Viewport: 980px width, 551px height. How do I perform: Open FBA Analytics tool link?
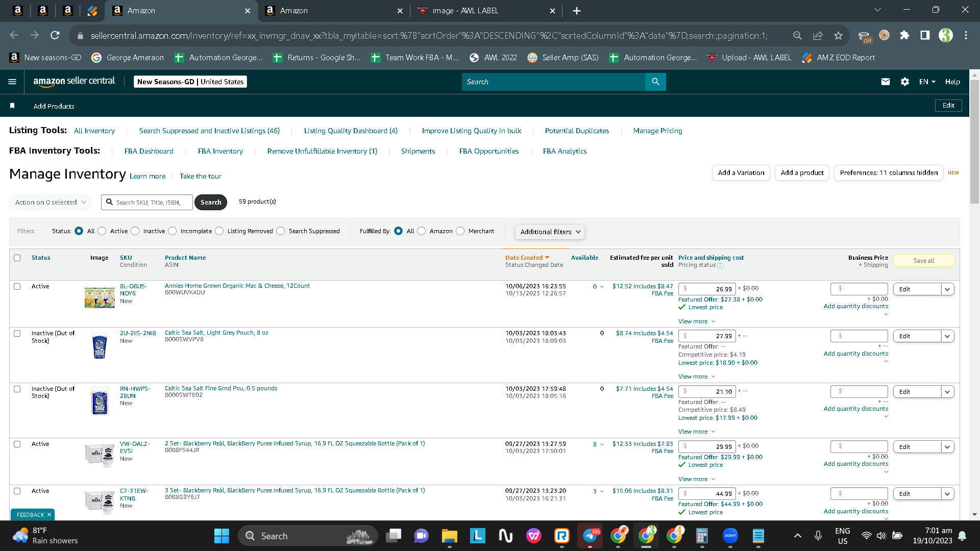(565, 151)
